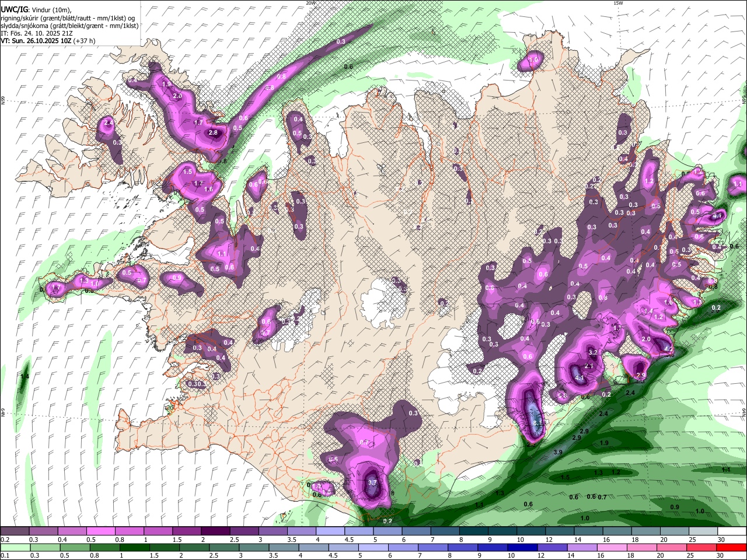This screenshot has height=560, width=747.
Task: Select the 'rigning/skúrir' description line in header
Action: [68, 18]
